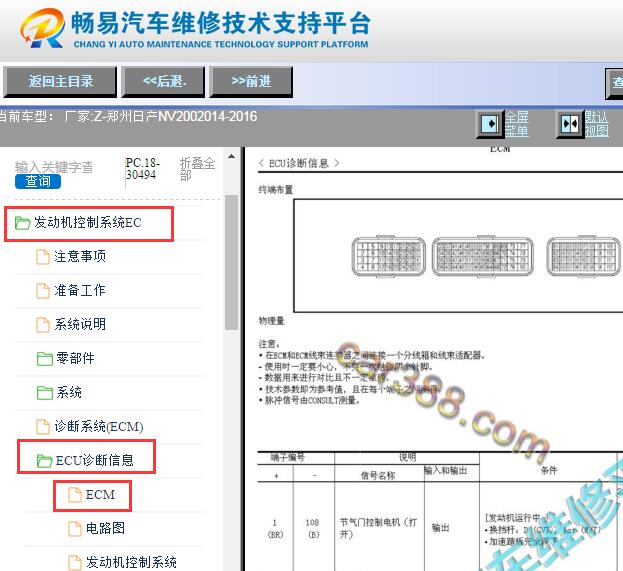Click the middle ECM connector diagram
The height and width of the screenshot is (571, 623).
(x=483, y=256)
